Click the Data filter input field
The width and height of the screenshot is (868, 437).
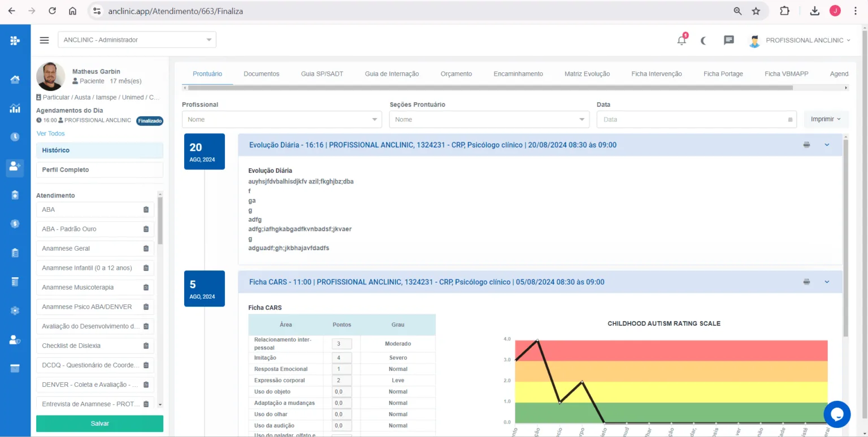696,120
